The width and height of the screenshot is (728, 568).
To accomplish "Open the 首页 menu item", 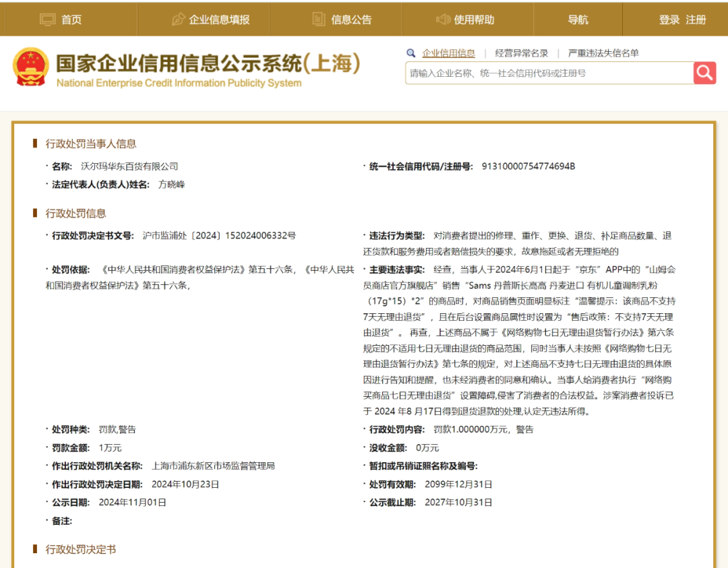I will point(71,20).
